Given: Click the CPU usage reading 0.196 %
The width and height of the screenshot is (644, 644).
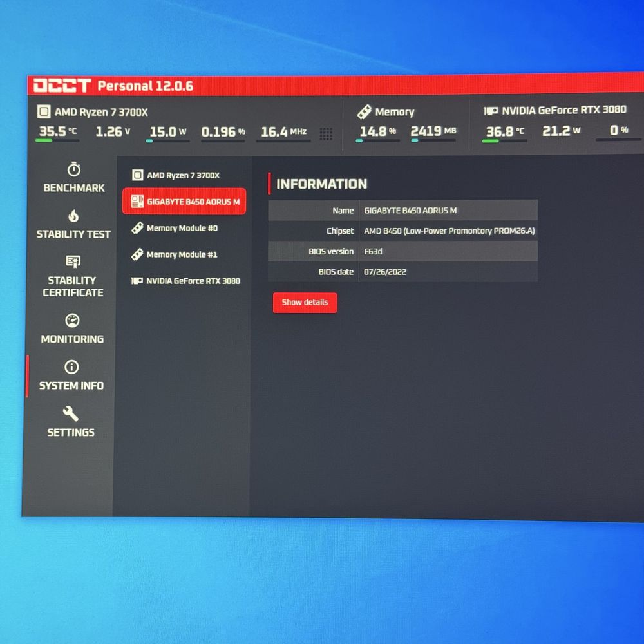Looking at the screenshot, I should [x=223, y=132].
